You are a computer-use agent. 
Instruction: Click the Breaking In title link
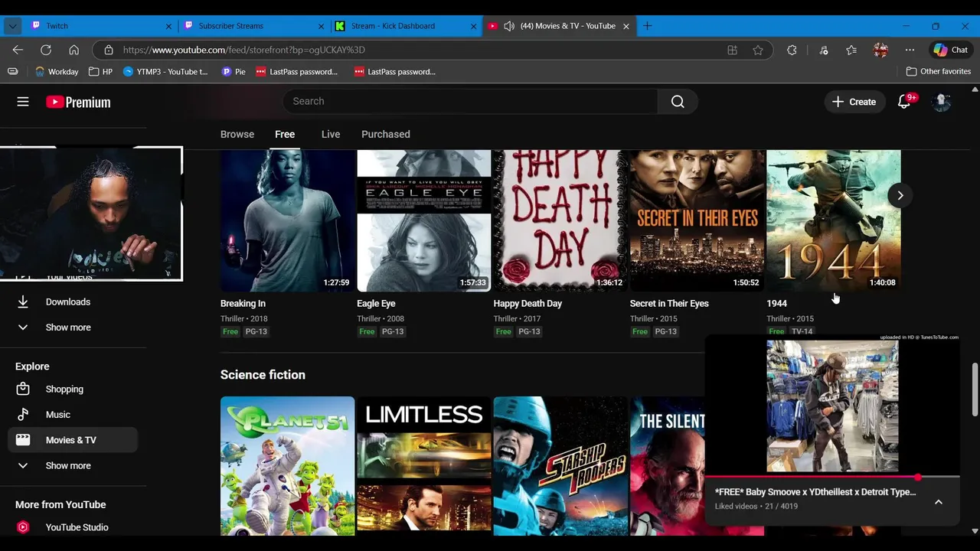click(x=243, y=304)
